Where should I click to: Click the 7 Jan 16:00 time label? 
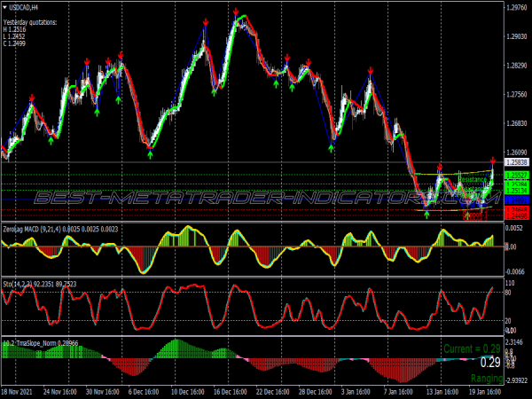[399, 392]
